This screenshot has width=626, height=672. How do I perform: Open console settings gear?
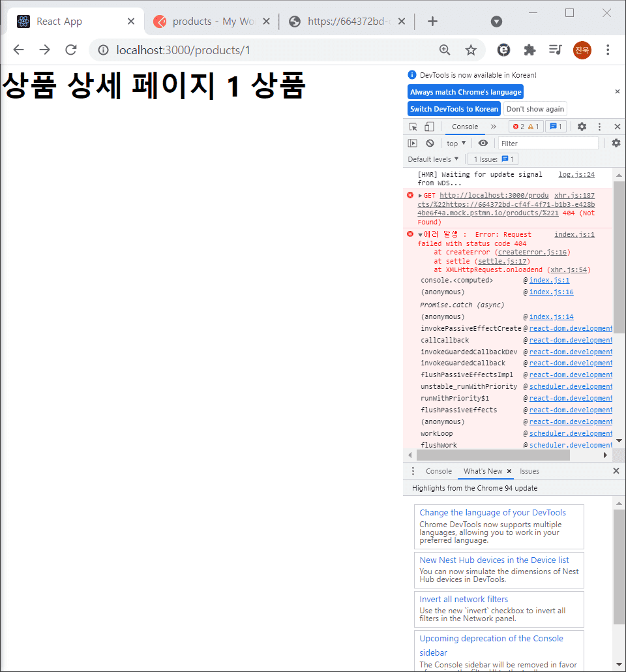[616, 143]
